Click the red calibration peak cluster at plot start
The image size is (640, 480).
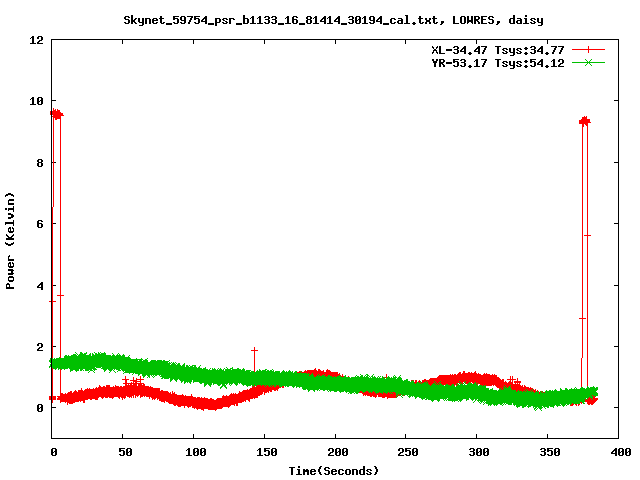pyautogui.click(x=57, y=114)
